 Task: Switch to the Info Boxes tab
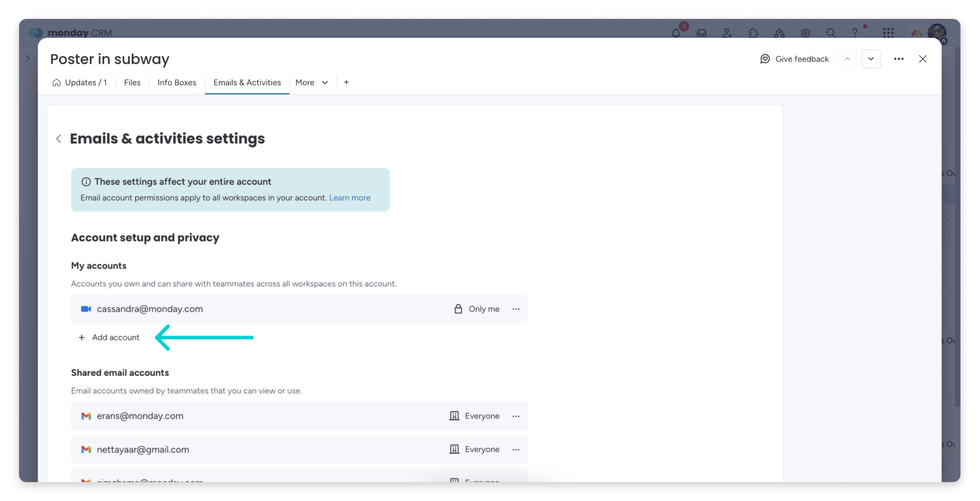pos(177,82)
